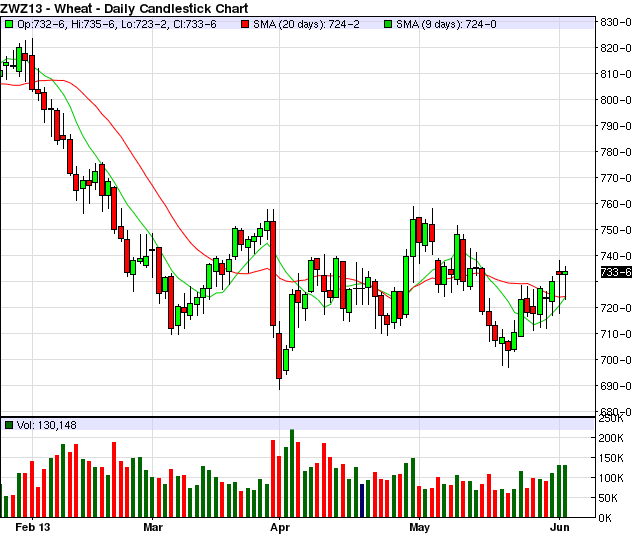This screenshot has width=640, height=536.
Task: Click the 'Op:732-6, Hi:735-6, Lo:723-2, Cl:733-6' readout
Action: coord(117,24)
